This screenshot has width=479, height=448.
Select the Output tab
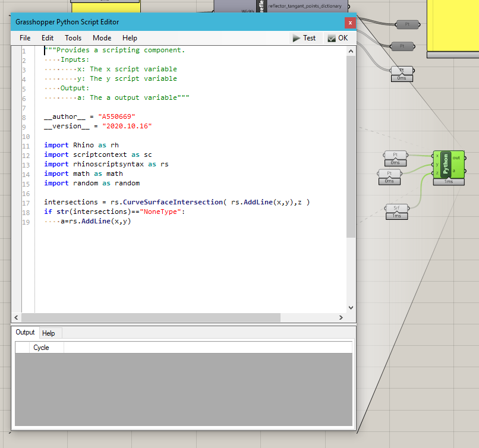click(26, 333)
